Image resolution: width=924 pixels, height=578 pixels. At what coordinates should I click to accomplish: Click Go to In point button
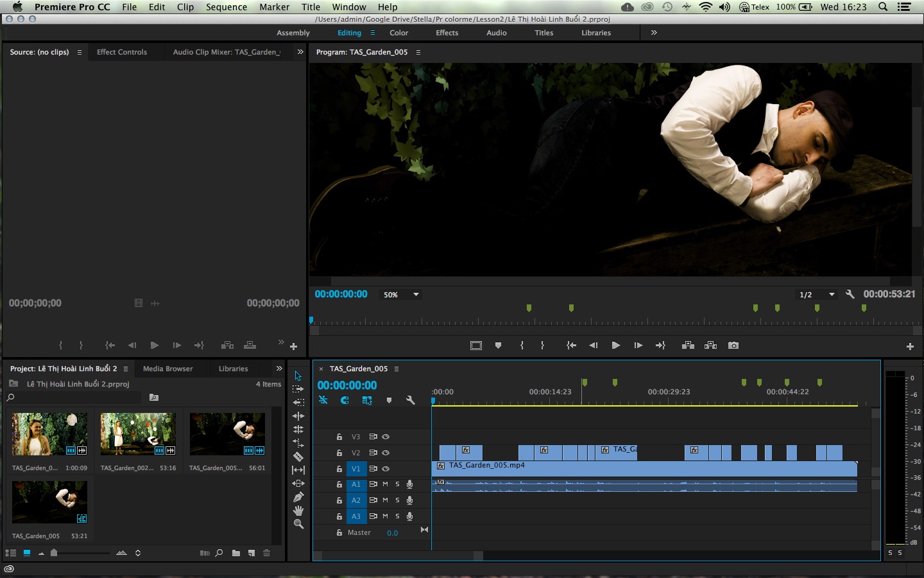(571, 346)
